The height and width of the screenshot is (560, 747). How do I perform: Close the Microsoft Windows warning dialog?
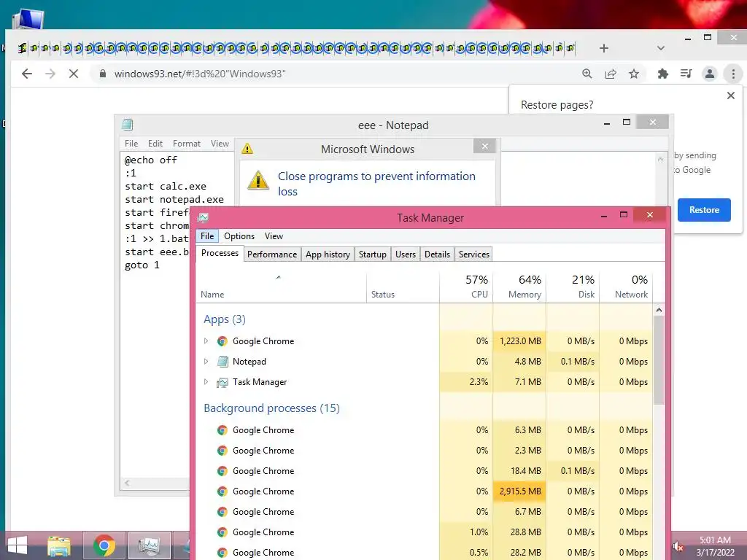coord(484,146)
